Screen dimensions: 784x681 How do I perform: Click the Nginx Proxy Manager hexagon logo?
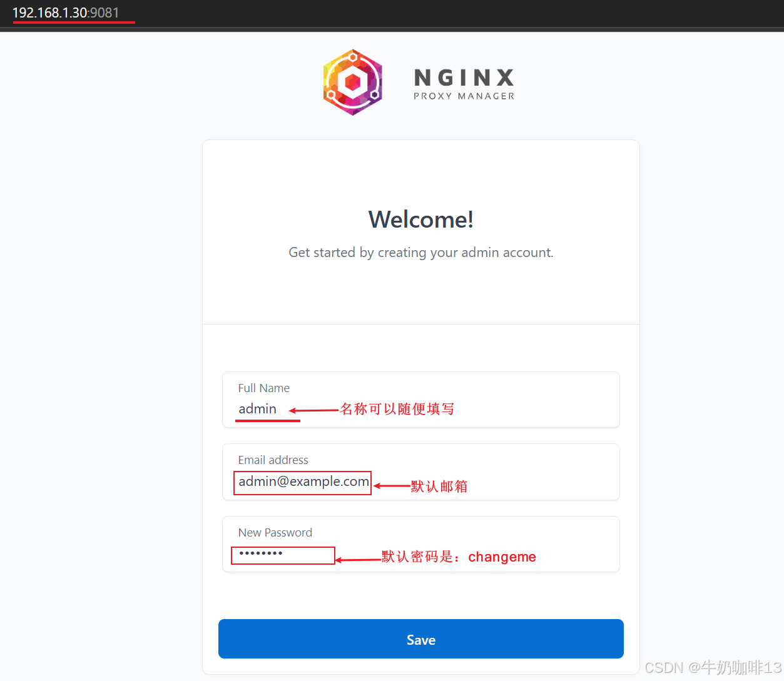[x=353, y=82]
